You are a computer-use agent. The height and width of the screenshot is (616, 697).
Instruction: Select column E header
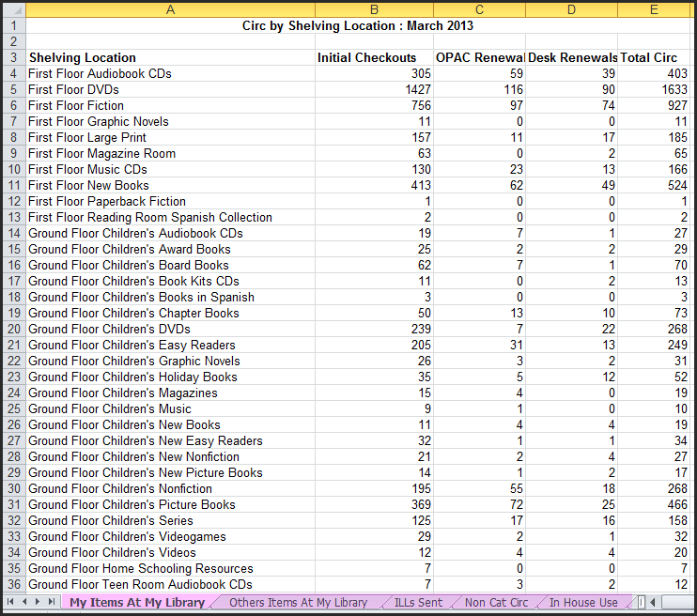[x=655, y=9]
